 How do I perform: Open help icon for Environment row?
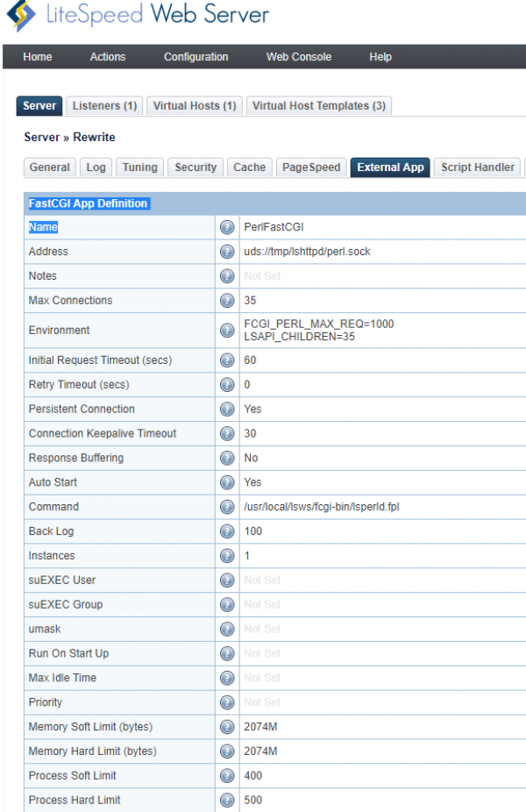pos(227,330)
